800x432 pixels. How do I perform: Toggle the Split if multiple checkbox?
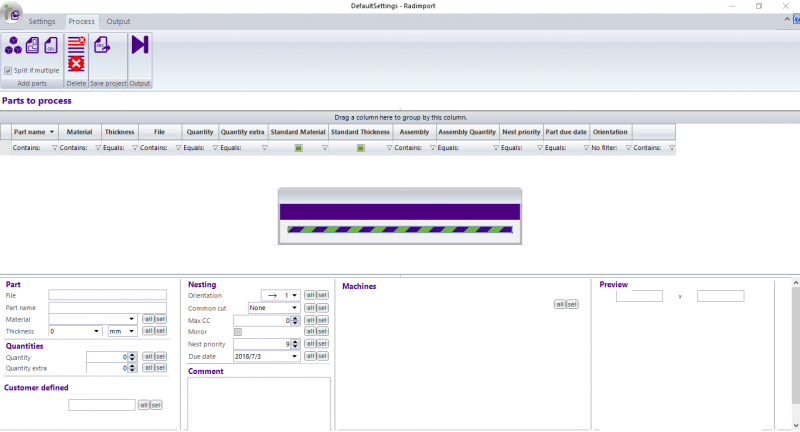tap(8, 70)
